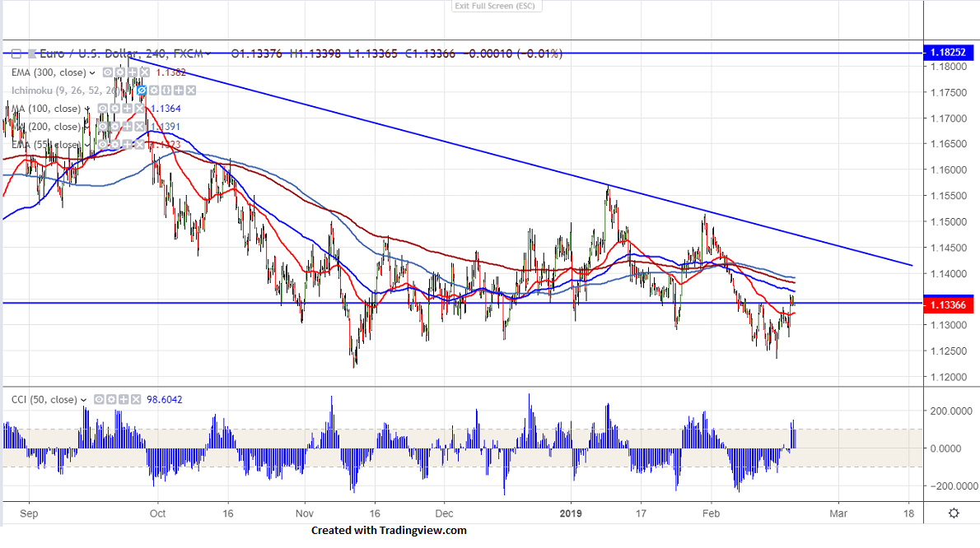Click the plus icon on EMA (55, close)
The height and width of the screenshot is (548, 980).
pos(127,145)
